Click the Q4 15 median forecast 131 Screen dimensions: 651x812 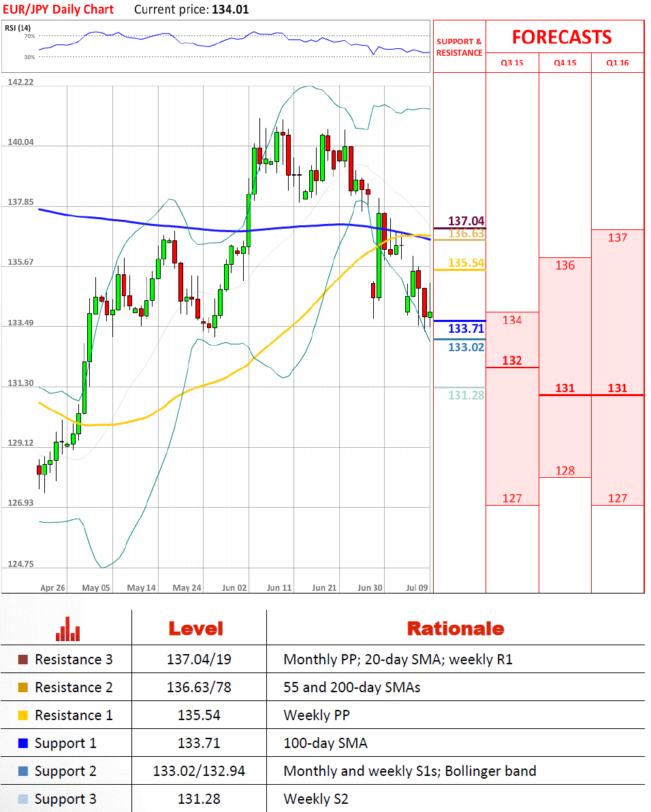pyautogui.click(x=565, y=388)
